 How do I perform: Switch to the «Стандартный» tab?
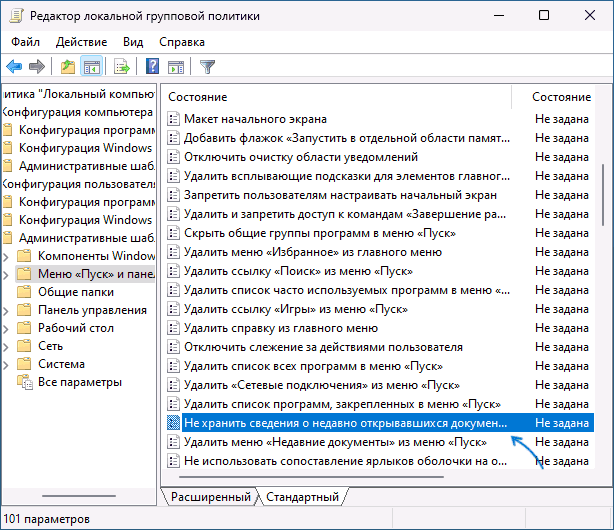301,497
